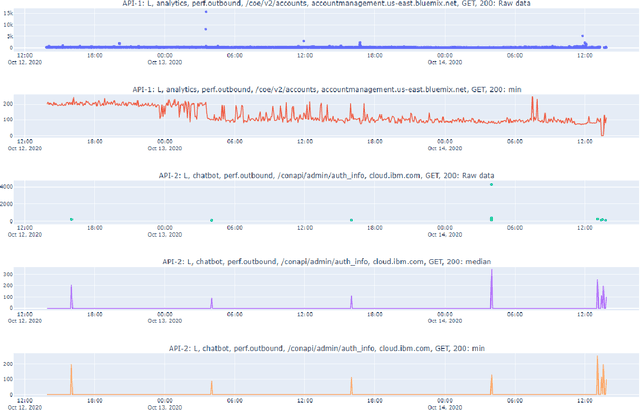Click the 4000 y-axis label in API-2 Raw data
This screenshot has width=640, height=410.
33,187
